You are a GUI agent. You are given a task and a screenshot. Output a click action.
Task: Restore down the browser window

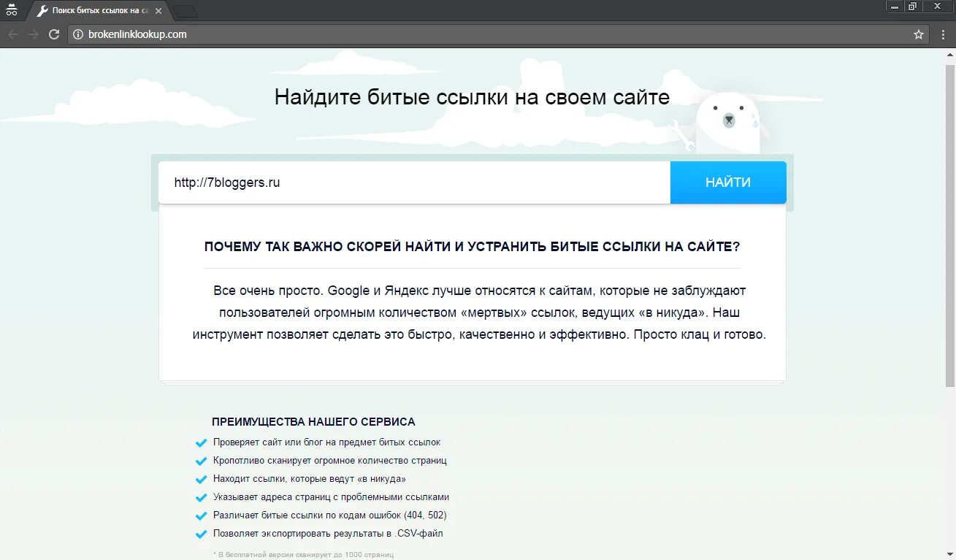tap(912, 7)
